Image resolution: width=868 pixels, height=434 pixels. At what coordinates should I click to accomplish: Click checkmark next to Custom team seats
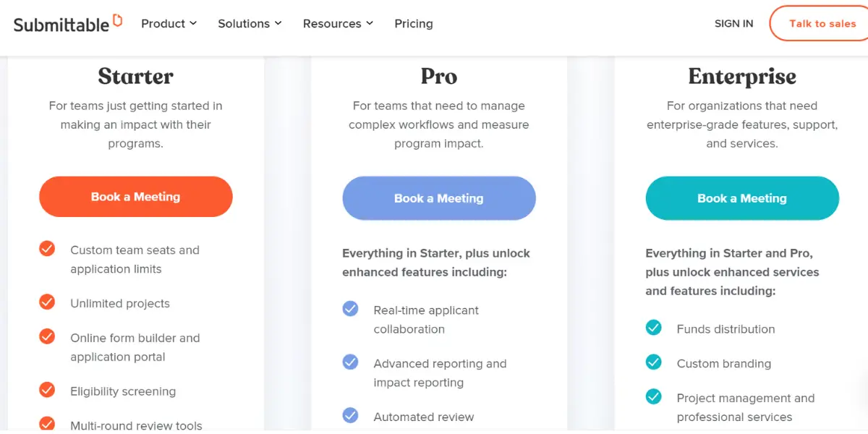click(x=47, y=249)
